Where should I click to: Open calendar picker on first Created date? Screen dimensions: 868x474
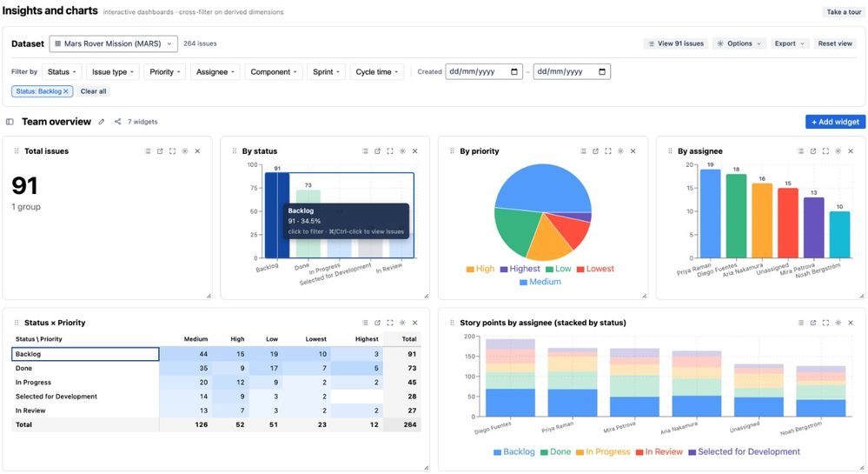point(514,71)
